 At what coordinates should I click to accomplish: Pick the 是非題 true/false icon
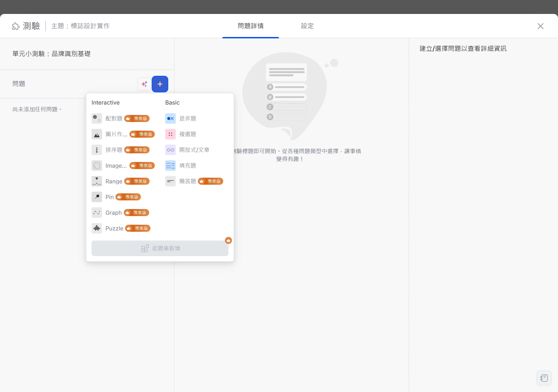(170, 118)
